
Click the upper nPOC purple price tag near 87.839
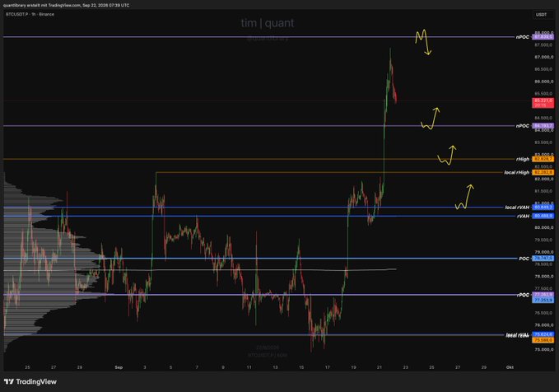click(543, 37)
